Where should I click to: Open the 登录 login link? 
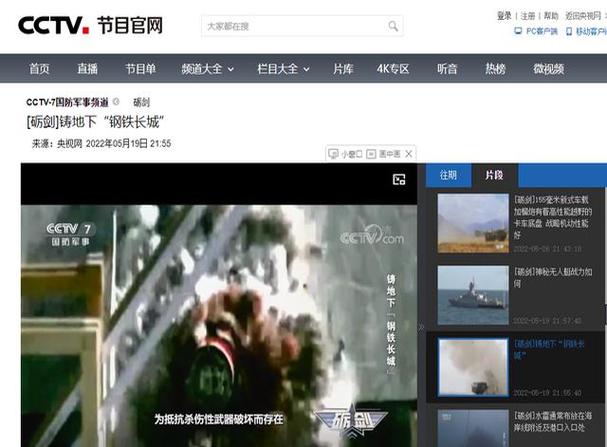tap(504, 16)
